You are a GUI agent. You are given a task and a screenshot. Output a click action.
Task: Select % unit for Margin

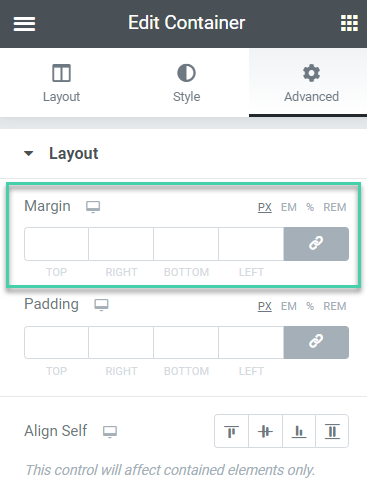click(310, 207)
